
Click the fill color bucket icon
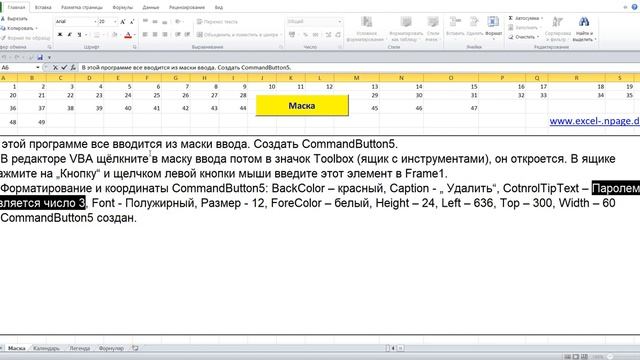coord(114,35)
